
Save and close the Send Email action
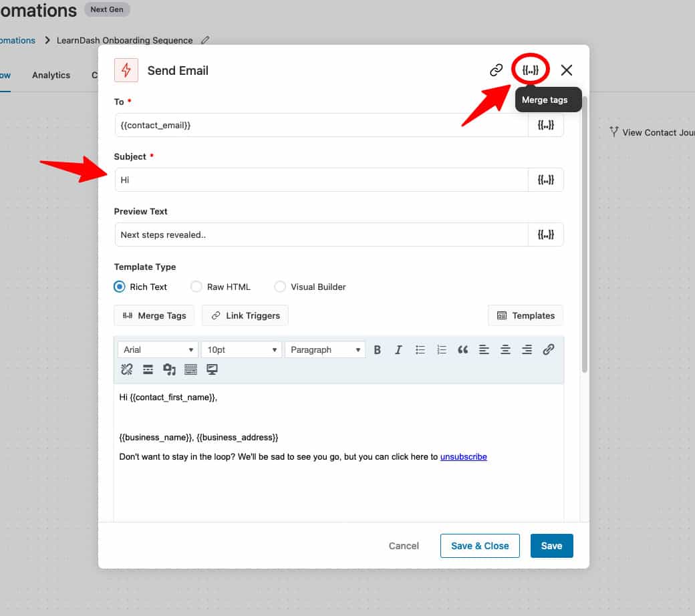[x=480, y=545]
